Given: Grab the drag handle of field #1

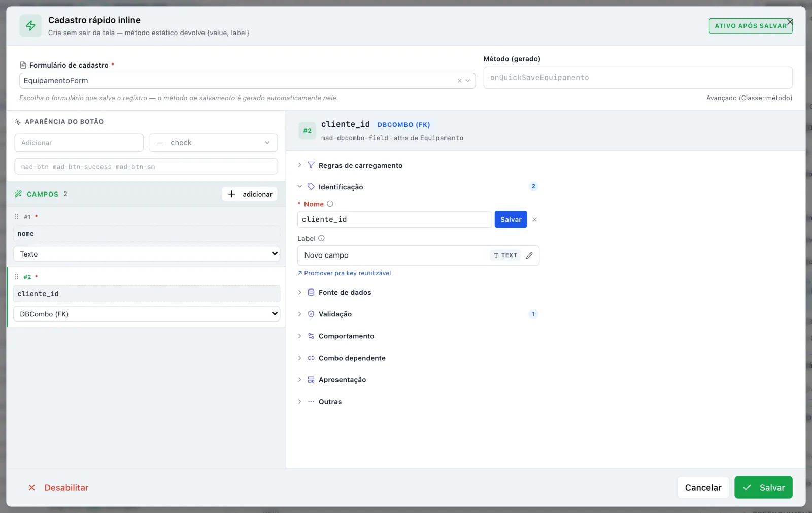Looking at the screenshot, I should (16, 217).
